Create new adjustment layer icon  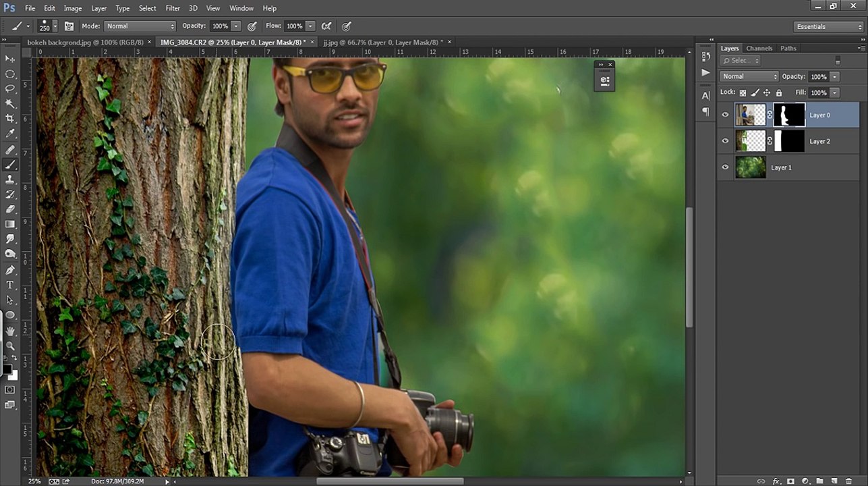tap(805, 481)
